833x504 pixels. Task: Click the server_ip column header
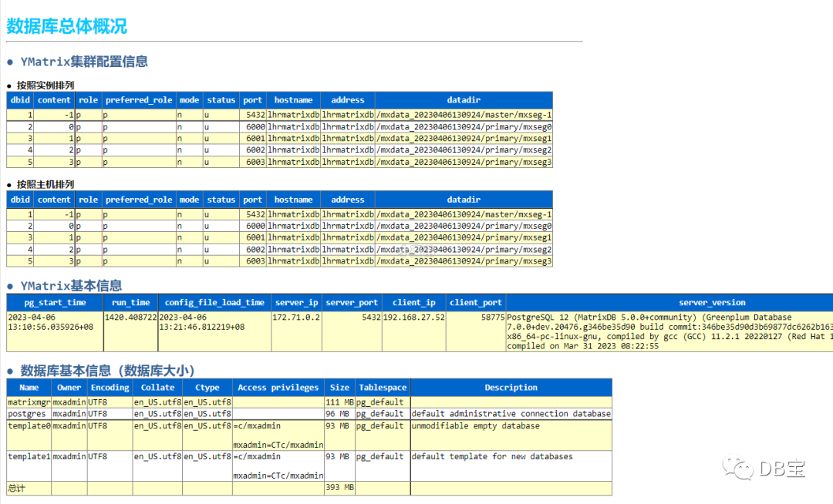296,302
